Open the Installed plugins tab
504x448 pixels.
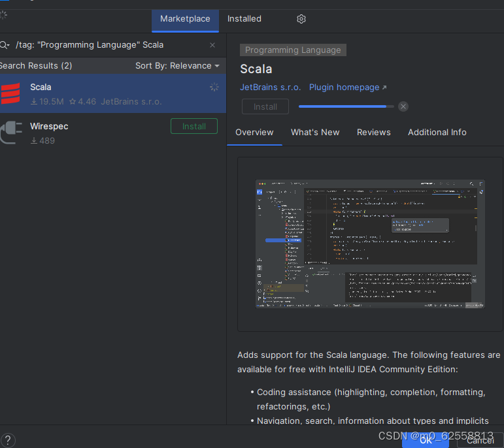244,19
